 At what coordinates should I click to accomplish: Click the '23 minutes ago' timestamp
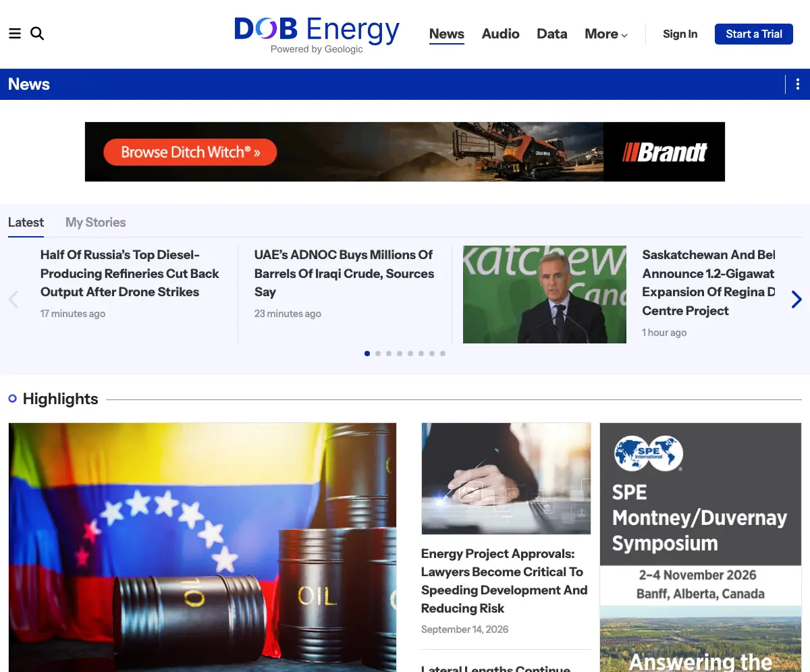[x=288, y=314]
